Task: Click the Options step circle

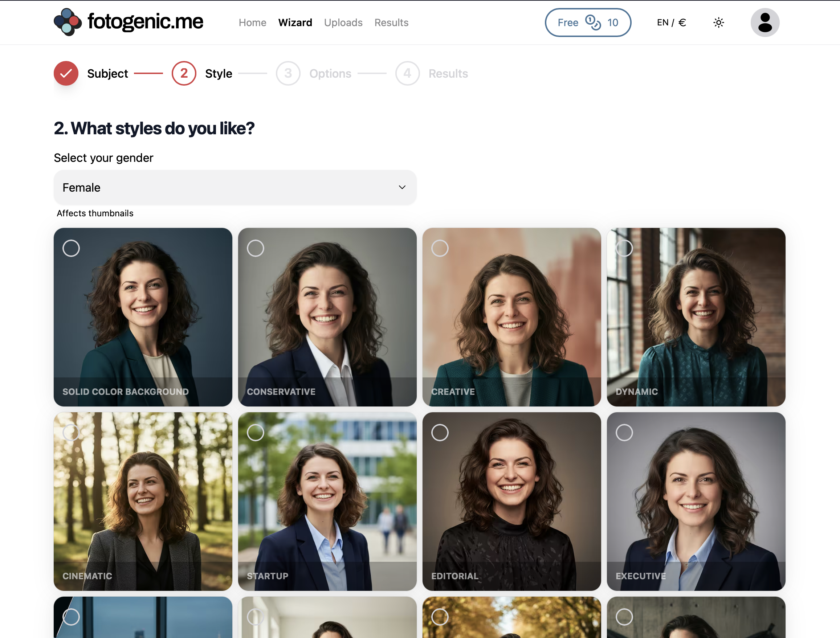Action: click(288, 73)
